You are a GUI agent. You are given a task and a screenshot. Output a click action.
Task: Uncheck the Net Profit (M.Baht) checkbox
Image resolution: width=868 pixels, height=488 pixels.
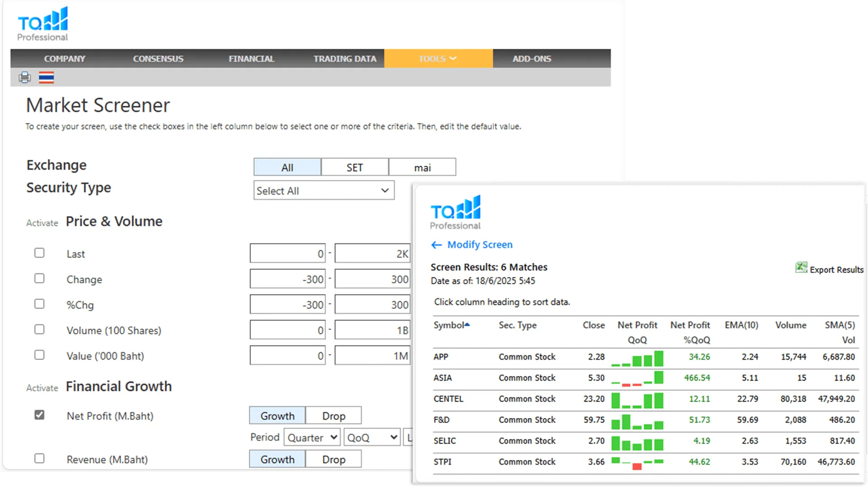(x=39, y=415)
